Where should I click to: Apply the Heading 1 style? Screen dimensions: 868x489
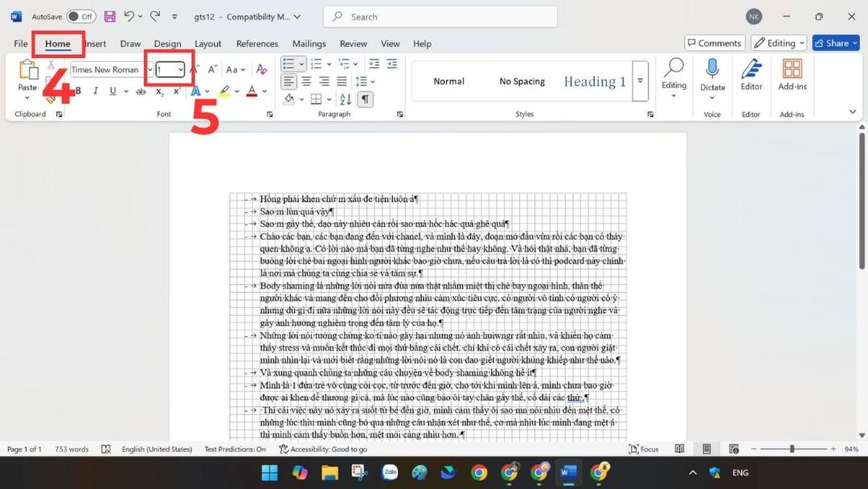tap(594, 80)
